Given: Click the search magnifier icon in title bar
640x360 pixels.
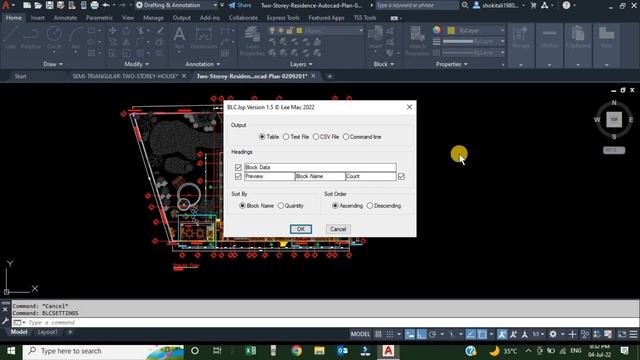Looking at the screenshot, I should [x=465, y=5].
